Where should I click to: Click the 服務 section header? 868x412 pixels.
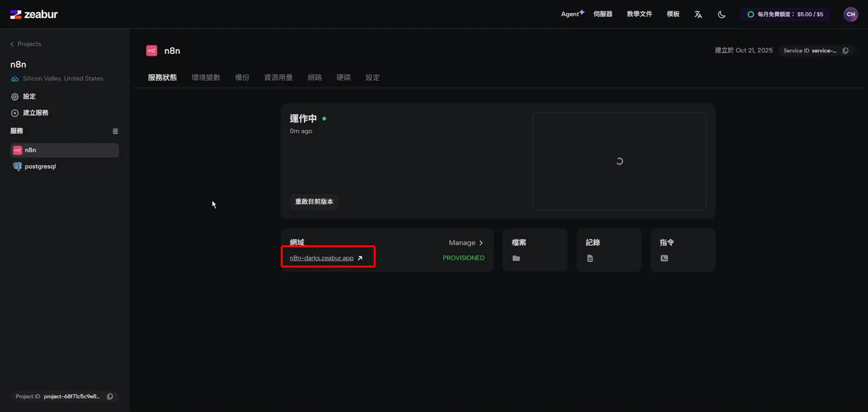[x=16, y=131]
